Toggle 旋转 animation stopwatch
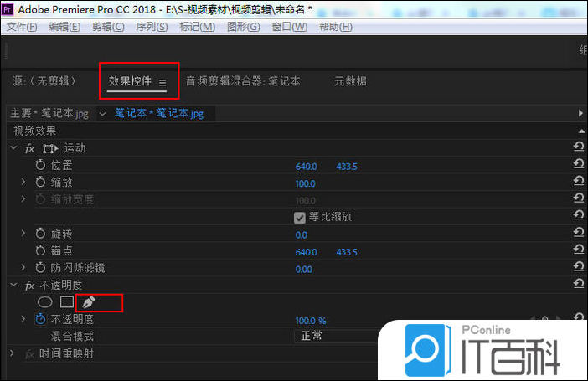The height and width of the screenshot is (381, 588). (40, 234)
